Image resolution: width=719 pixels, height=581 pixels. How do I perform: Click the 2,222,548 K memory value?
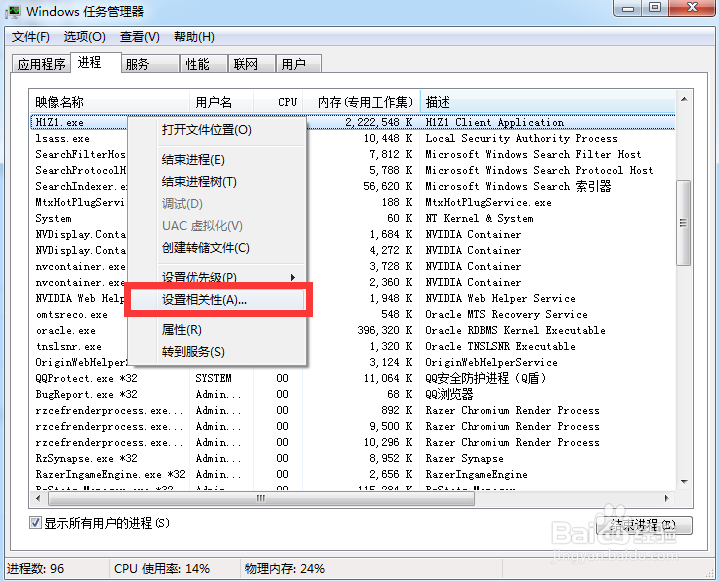(x=379, y=122)
